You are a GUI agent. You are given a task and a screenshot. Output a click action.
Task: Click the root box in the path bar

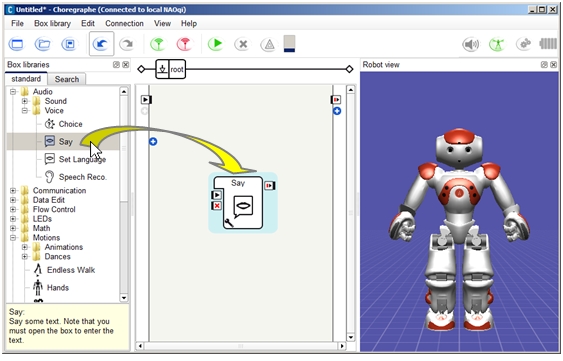(171, 69)
